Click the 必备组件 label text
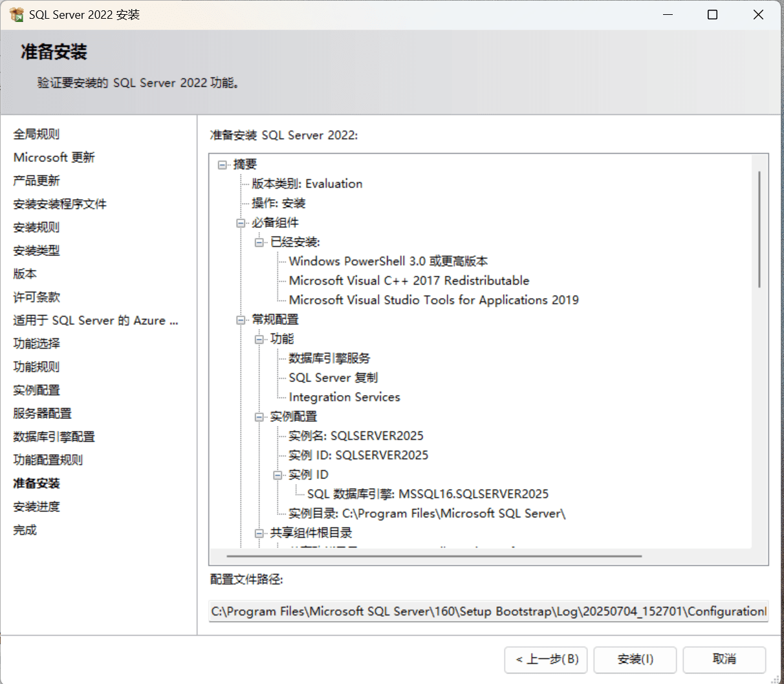 (276, 222)
